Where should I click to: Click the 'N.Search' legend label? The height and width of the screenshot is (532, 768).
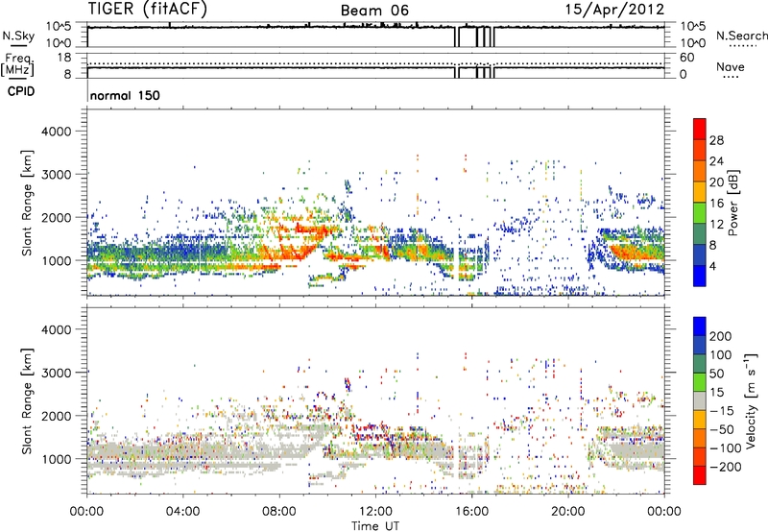point(741,36)
